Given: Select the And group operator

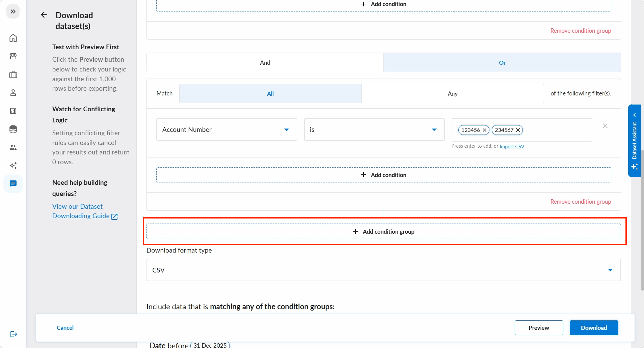Looking at the screenshot, I should [265, 62].
